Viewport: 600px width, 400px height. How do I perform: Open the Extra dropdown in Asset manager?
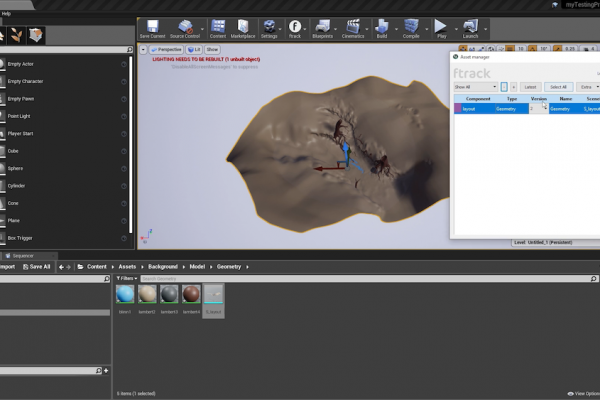pos(588,87)
